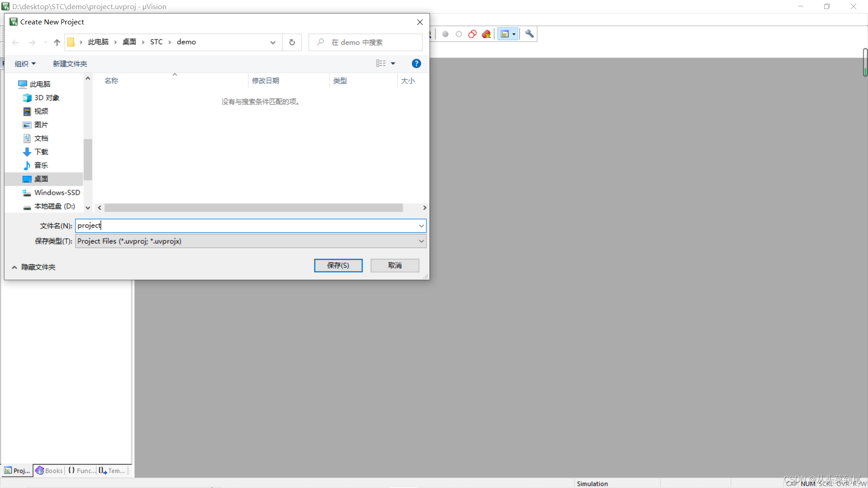Click the navigation tree scroll up arrow
The height and width of the screenshot is (488, 868).
click(88, 78)
